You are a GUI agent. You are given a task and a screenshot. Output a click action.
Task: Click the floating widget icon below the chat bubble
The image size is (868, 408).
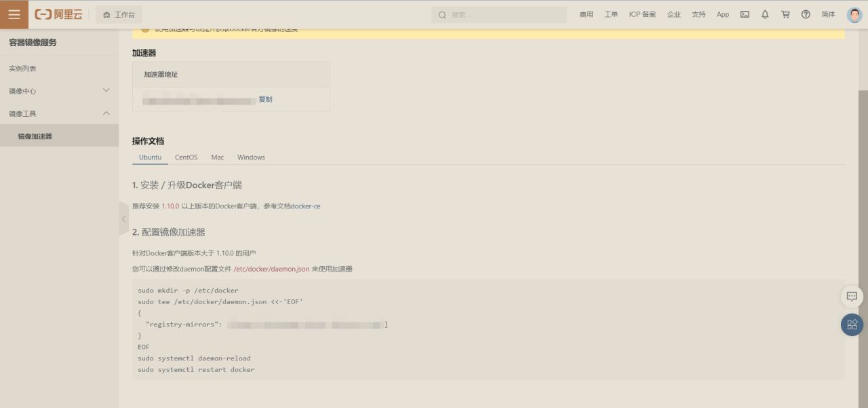pos(852,324)
